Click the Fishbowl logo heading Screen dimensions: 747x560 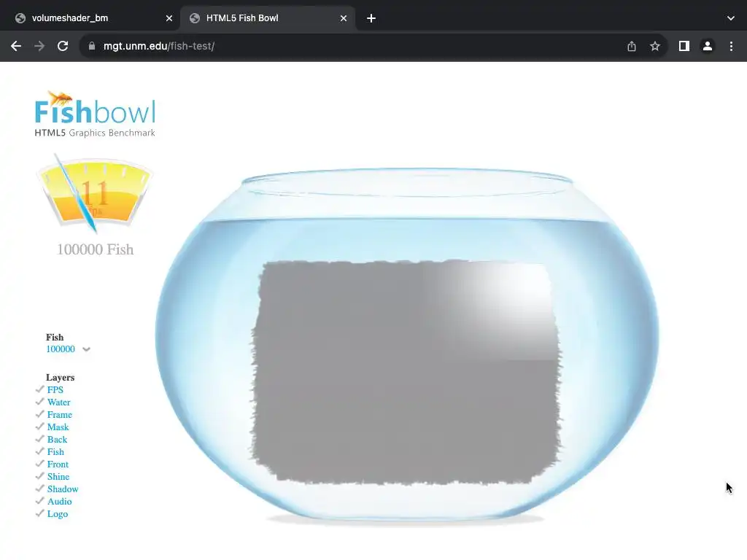tap(95, 114)
